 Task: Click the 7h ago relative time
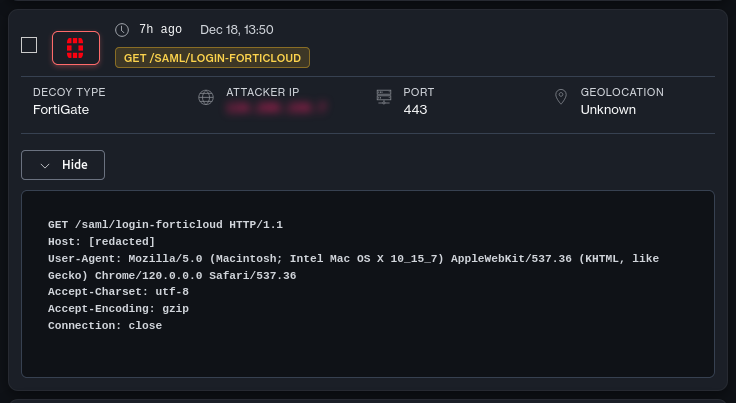point(161,30)
